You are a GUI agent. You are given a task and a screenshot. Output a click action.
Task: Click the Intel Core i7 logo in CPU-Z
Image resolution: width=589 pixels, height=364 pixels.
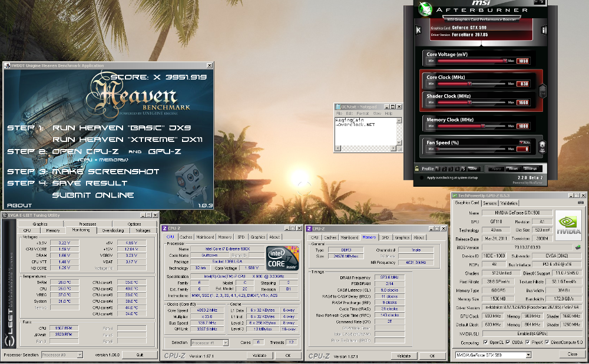pyautogui.click(x=283, y=258)
